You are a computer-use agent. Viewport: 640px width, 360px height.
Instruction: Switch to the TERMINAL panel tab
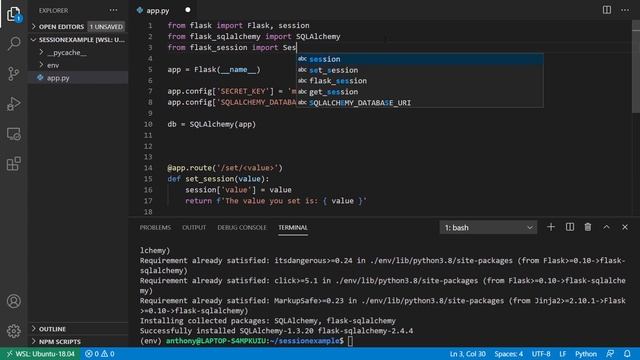293,227
